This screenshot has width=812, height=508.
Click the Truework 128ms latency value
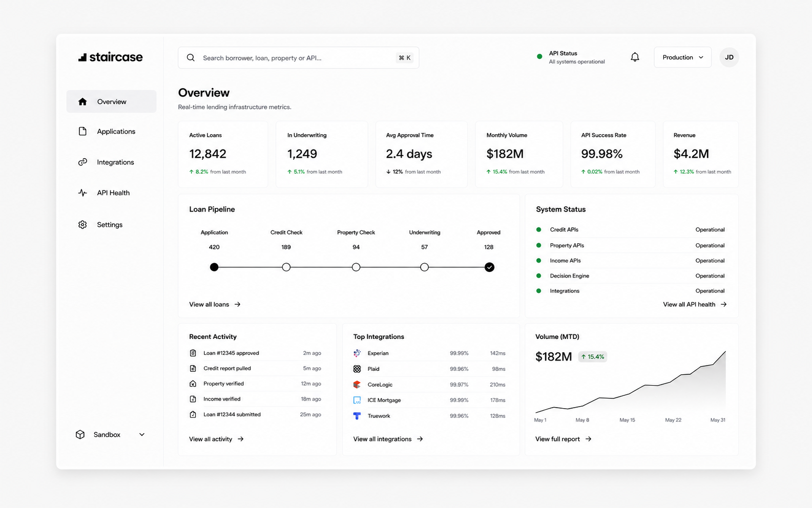[x=497, y=416]
